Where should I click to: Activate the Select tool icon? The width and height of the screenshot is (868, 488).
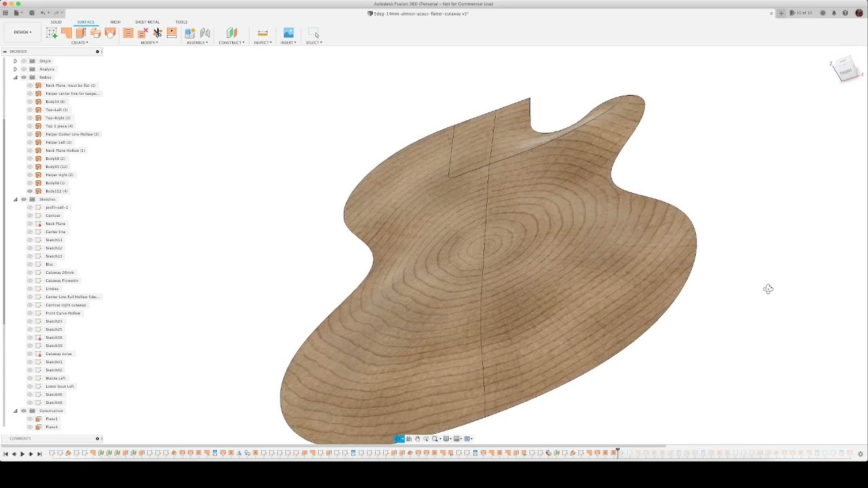(x=313, y=33)
